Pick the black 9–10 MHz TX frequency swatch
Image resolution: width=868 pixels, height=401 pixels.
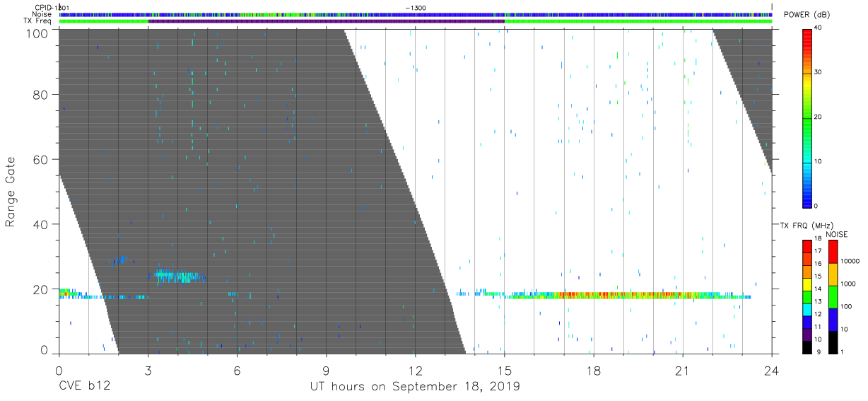tap(807, 347)
